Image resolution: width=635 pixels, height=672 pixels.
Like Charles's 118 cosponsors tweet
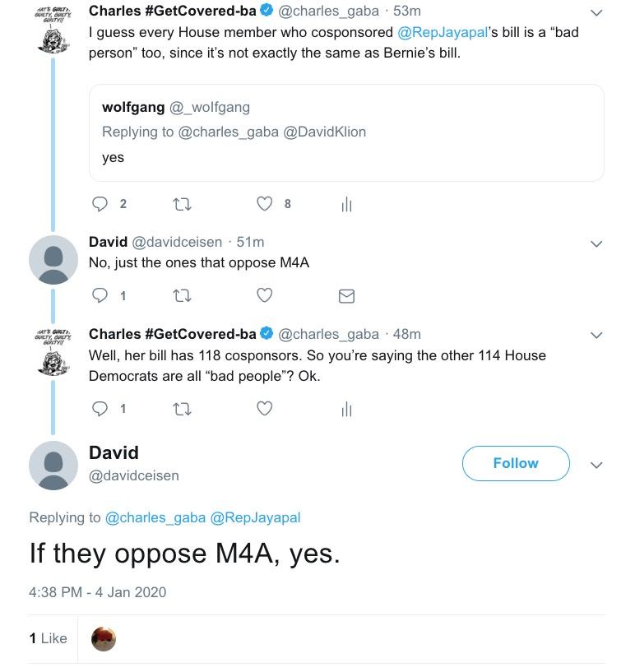click(265, 408)
